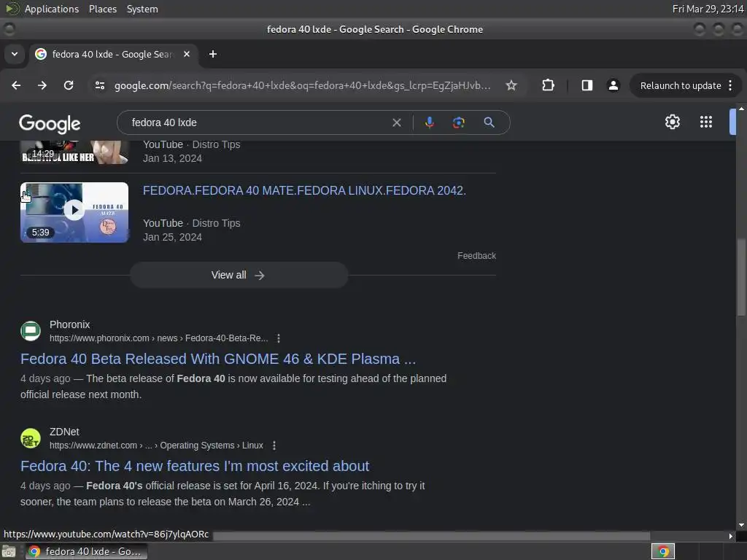The height and width of the screenshot is (560, 747).
Task: Open Google apps grid
Action: tap(706, 122)
